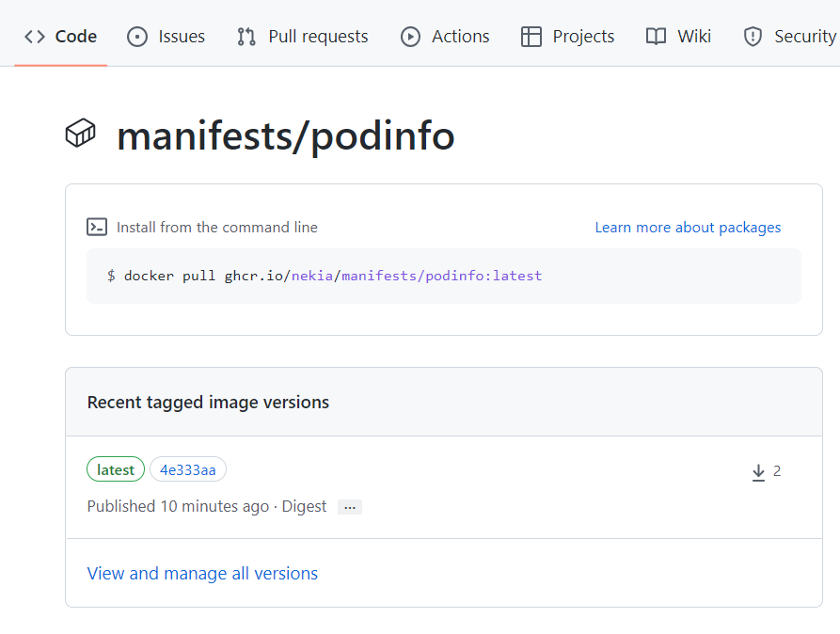Click the Code tab icon
Image resolution: width=840 pixels, height=634 pixels.
coord(35,37)
